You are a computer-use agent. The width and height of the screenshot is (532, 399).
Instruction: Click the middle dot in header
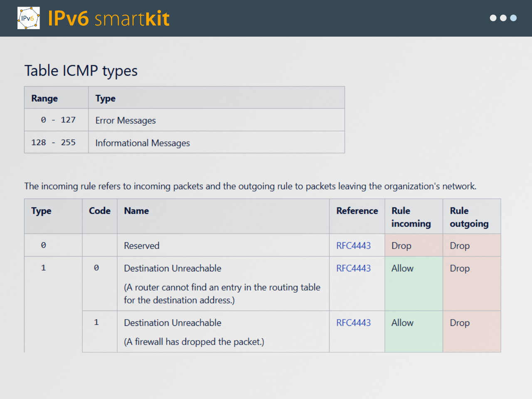coord(503,18)
